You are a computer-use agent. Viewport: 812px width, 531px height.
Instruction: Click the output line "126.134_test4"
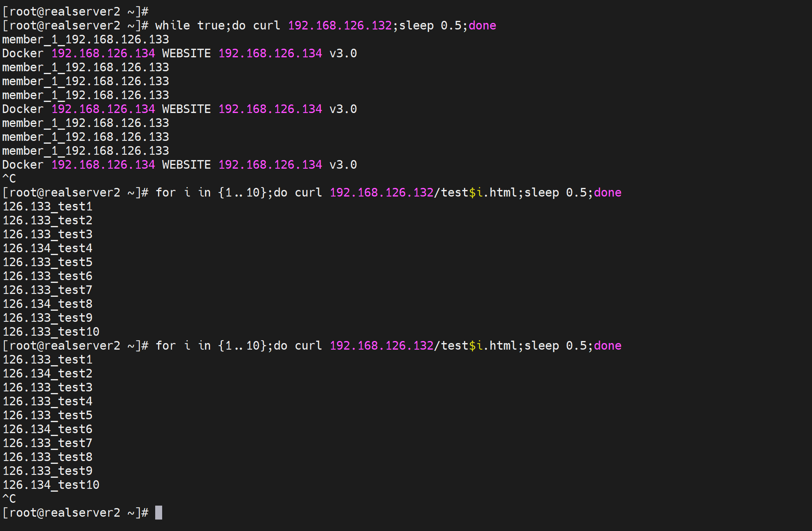pyautogui.click(x=47, y=248)
